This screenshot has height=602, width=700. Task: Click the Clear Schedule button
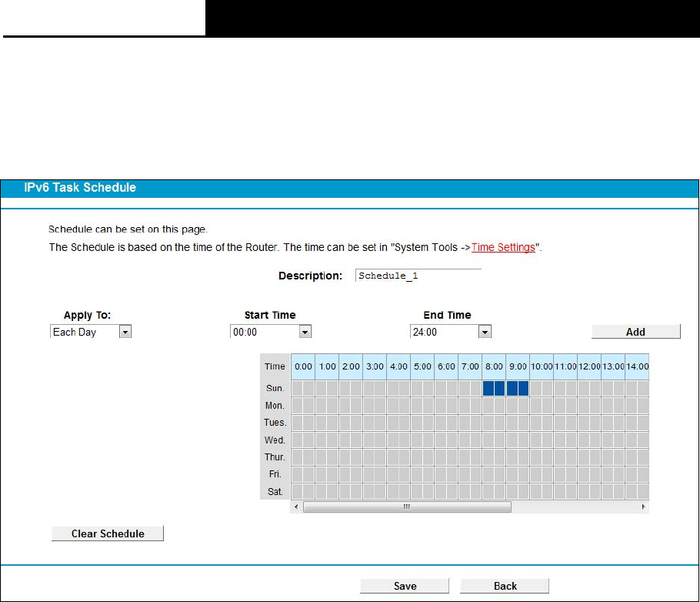click(x=108, y=533)
